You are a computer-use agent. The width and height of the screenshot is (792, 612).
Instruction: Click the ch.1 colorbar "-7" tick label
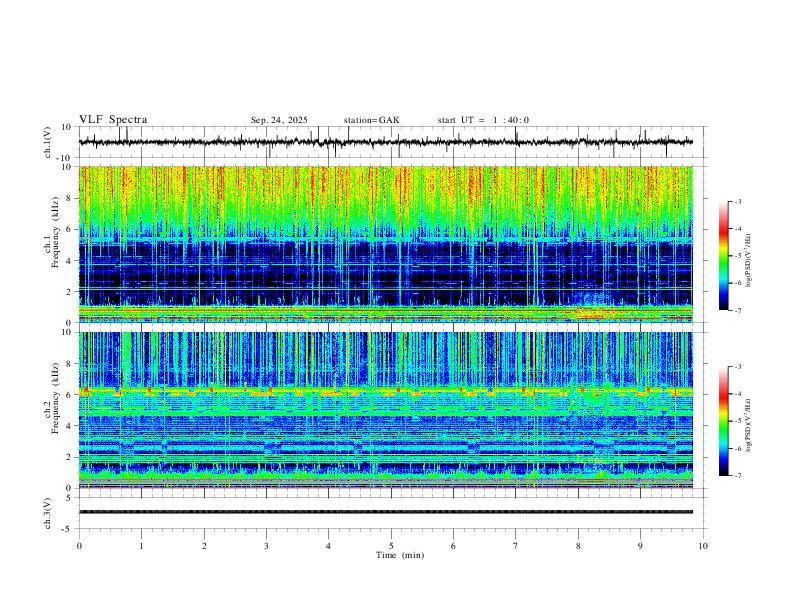(x=738, y=311)
